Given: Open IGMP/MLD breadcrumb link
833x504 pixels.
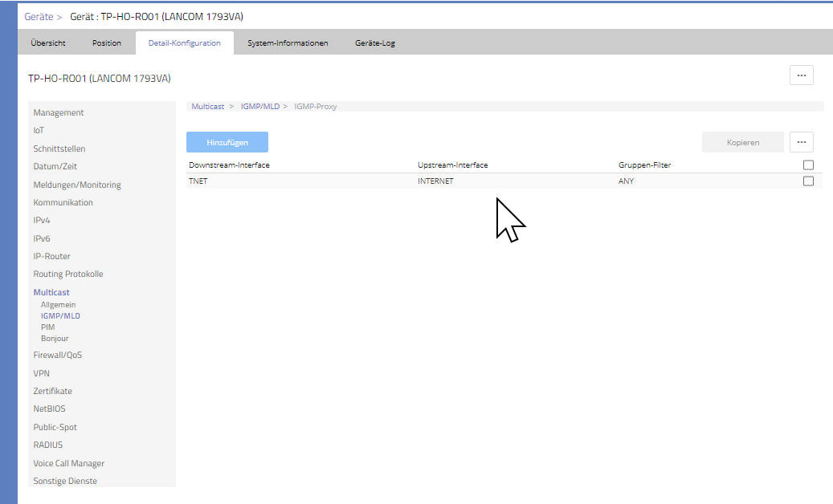Looking at the screenshot, I should pos(259,106).
